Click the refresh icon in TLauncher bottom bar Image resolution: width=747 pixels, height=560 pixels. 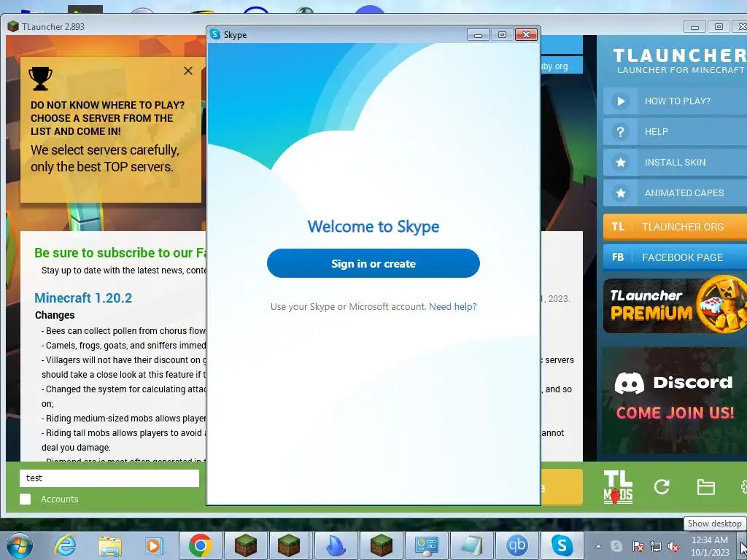tap(662, 486)
